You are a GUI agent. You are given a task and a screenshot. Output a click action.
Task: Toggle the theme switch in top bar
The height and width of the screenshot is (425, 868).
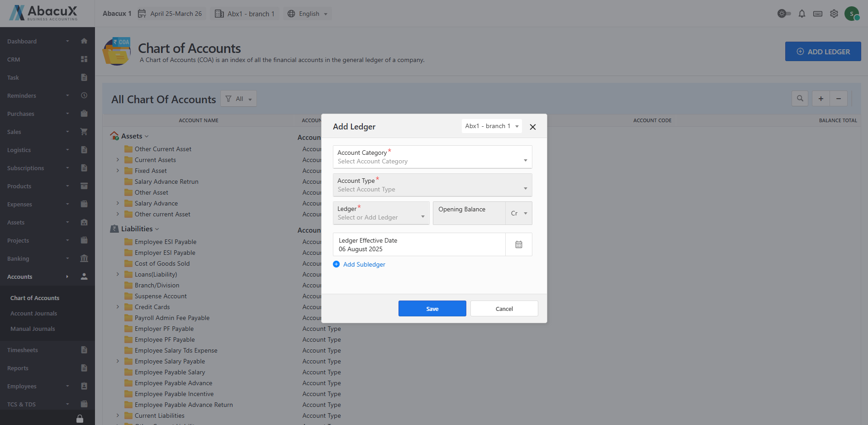pyautogui.click(x=784, y=14)
